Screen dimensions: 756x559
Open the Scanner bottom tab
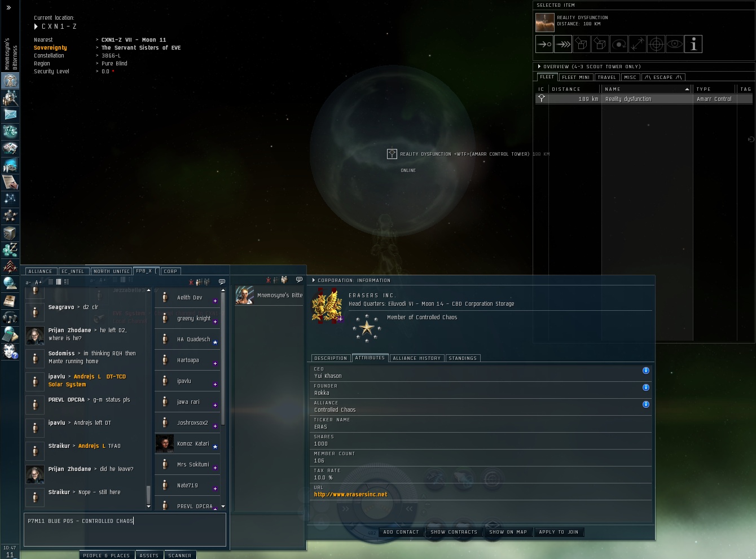click(180, 555)
